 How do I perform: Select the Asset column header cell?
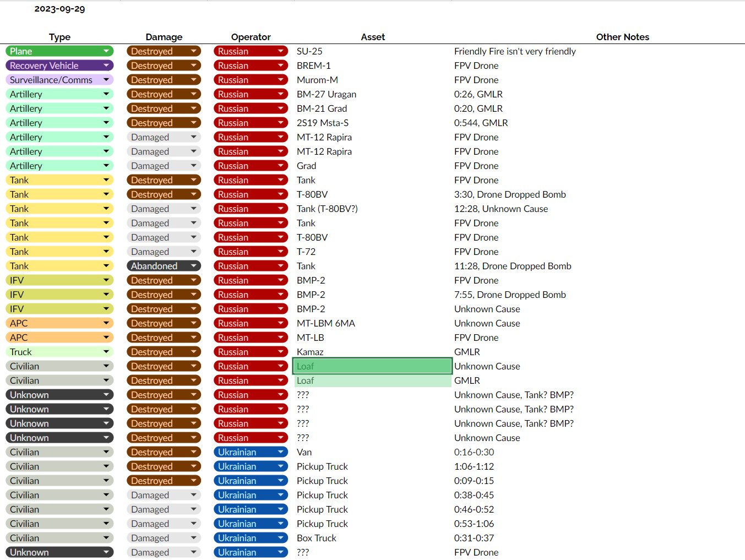click(x=373, y=37)
